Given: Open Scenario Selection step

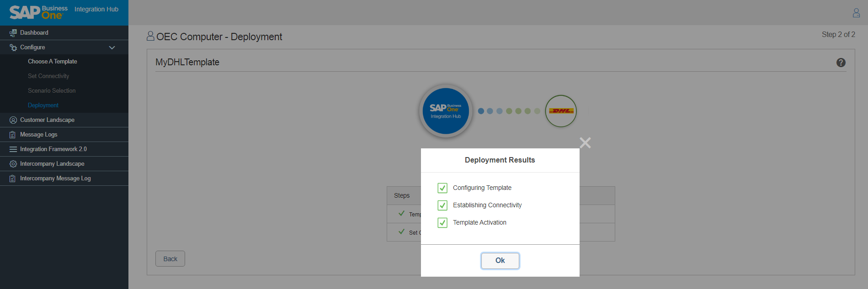Looking at the screenshot, I should point(52,91).
